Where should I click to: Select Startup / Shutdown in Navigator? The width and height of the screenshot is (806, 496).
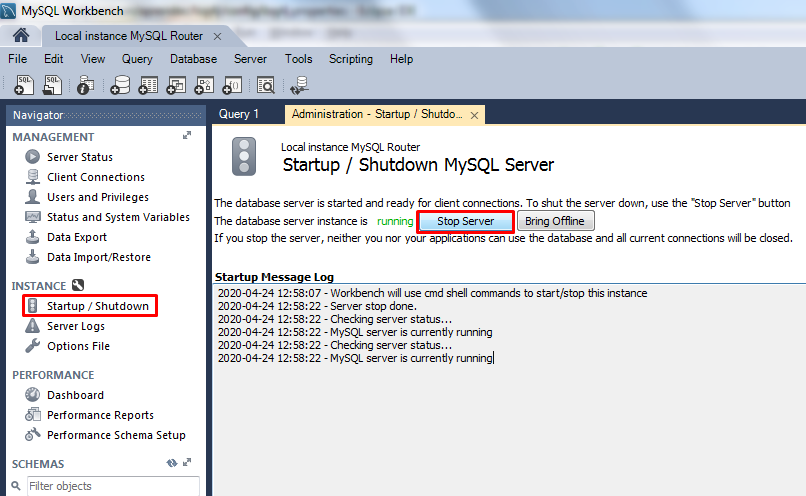tap(98, 306)
